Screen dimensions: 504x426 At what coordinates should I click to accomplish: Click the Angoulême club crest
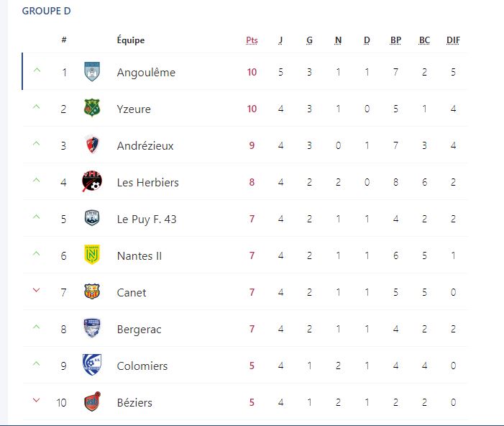[92, 71]
